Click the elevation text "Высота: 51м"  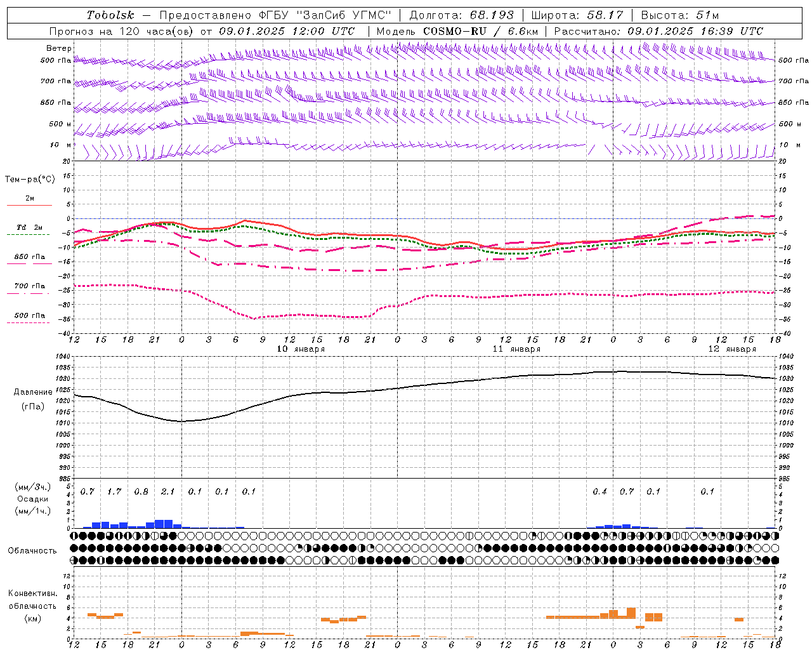tap(679, 15)
